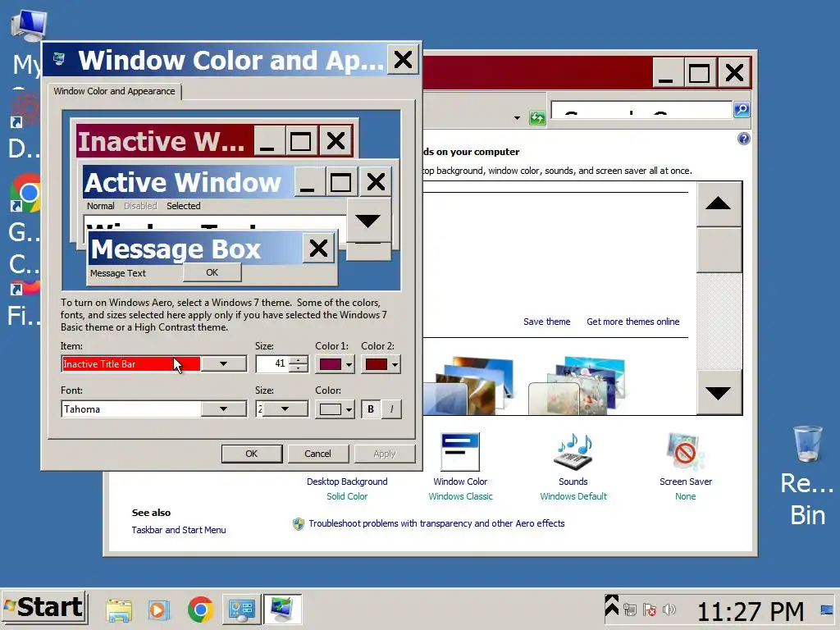Click the search input box in Personalization window
The image size is (840, 630).
641,110
